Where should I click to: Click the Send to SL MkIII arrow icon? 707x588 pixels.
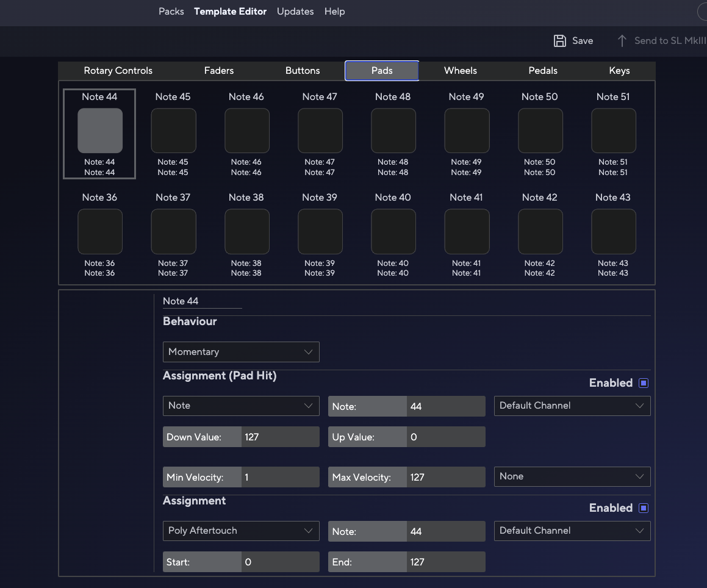coord(622,41)
